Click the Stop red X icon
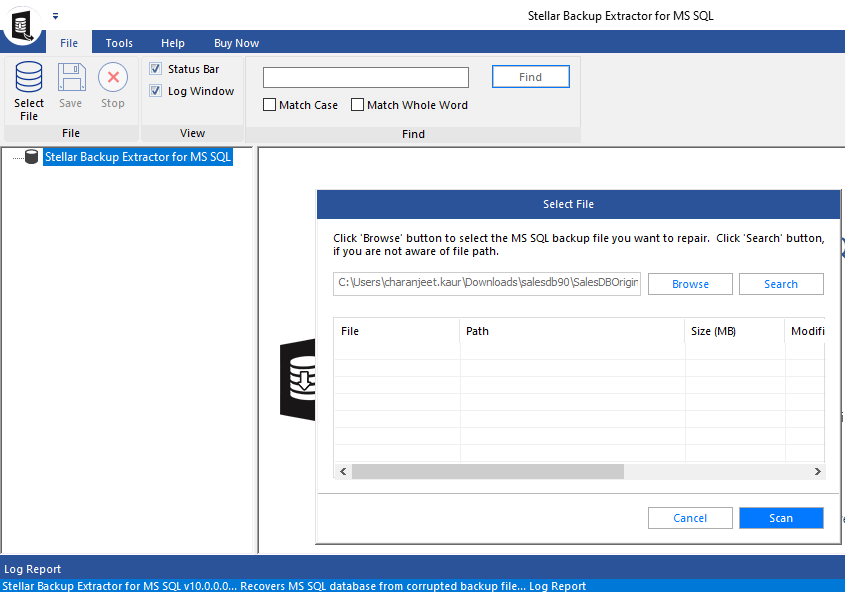Screen dimensions: 845x612 tap(113, 77)
